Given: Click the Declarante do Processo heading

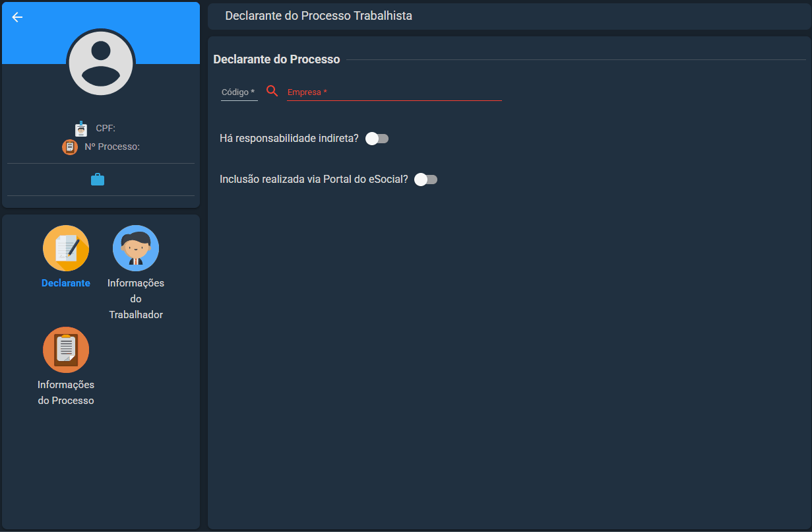Looking at the screenshot, I should tap(276, 59).
